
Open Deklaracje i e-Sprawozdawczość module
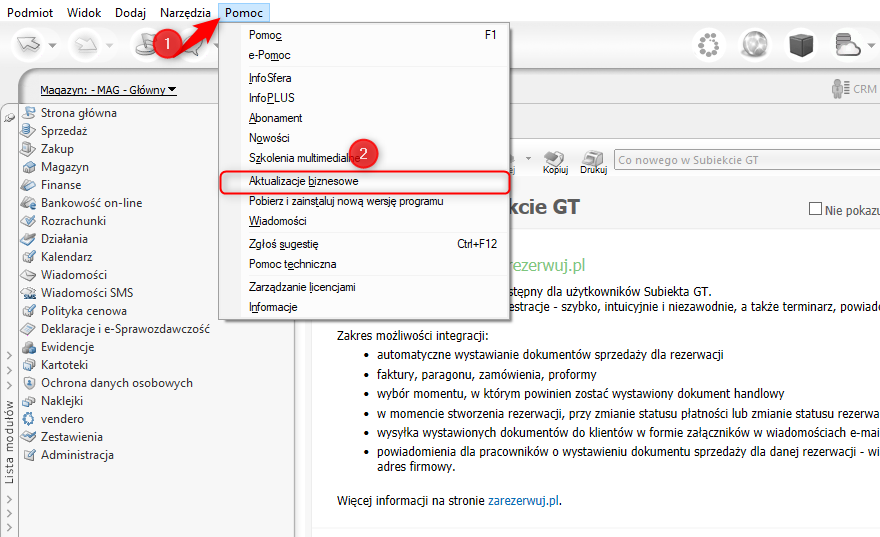[x=125, y=328]
